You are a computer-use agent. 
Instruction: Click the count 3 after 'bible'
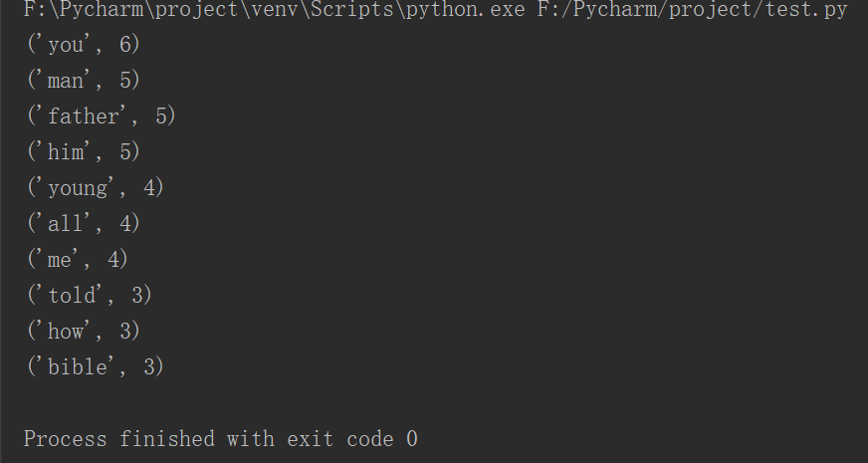click(149, 366)
